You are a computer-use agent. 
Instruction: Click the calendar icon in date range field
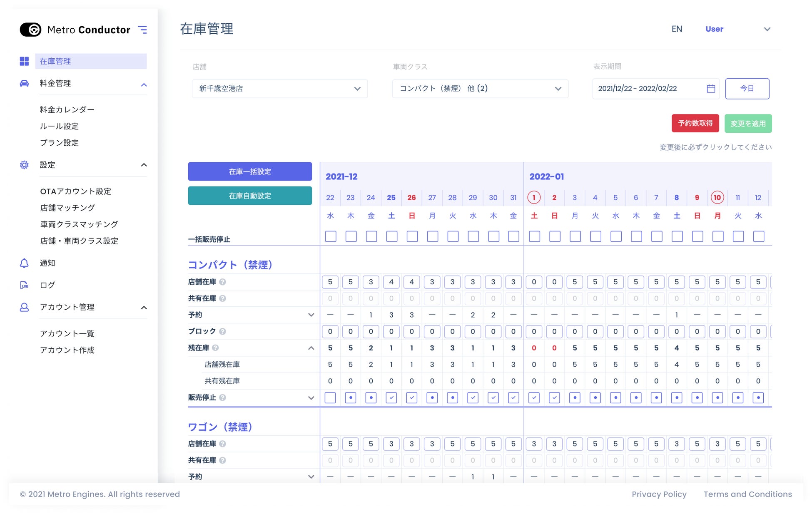(711, 89)
